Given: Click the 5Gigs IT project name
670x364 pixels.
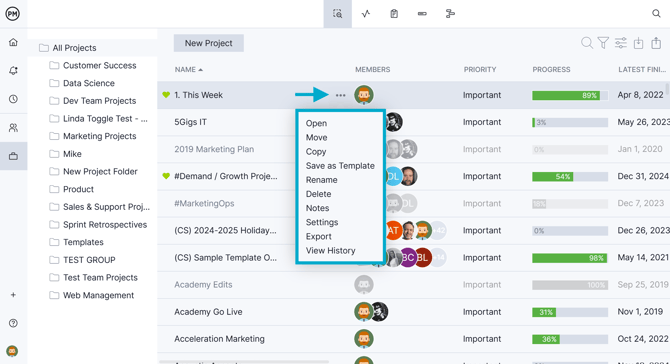Looking at the screenshot, I should pos(190,122).
